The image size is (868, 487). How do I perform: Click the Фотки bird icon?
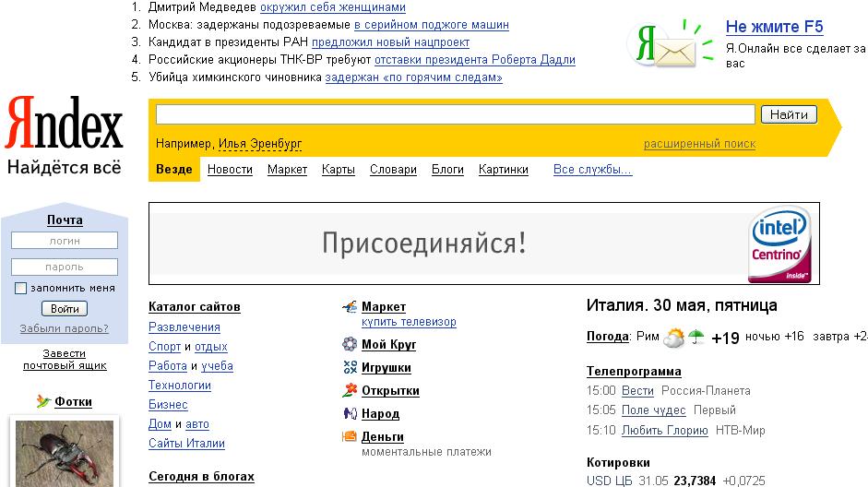(x=43, y=401)
